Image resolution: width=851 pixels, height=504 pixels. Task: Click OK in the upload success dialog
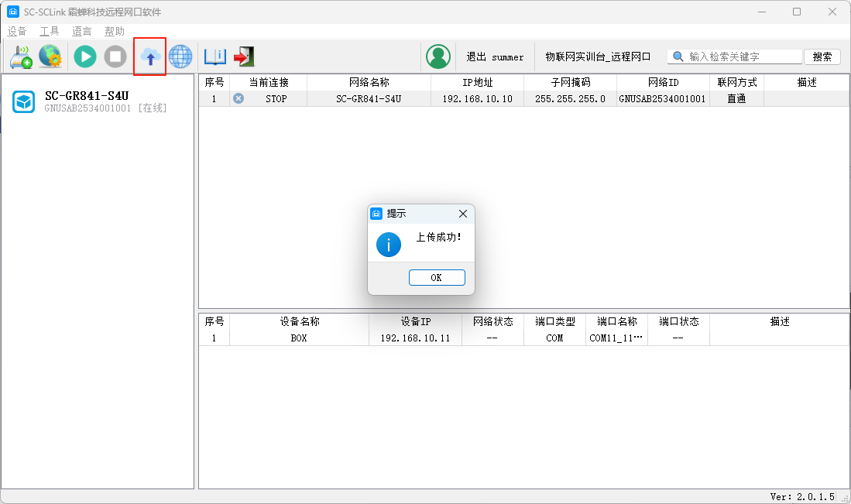coord(437,277)
